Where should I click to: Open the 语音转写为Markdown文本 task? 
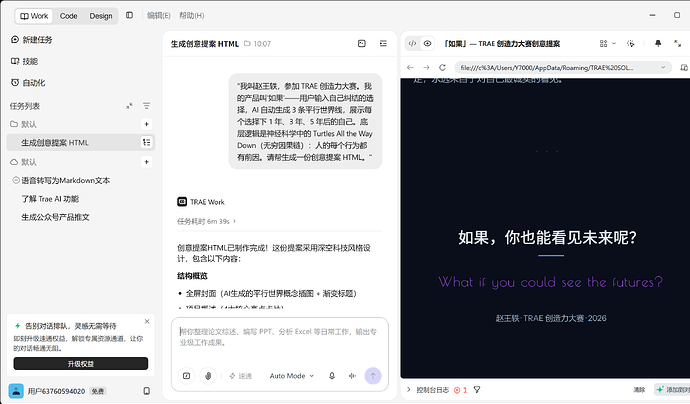click(66, 180)
